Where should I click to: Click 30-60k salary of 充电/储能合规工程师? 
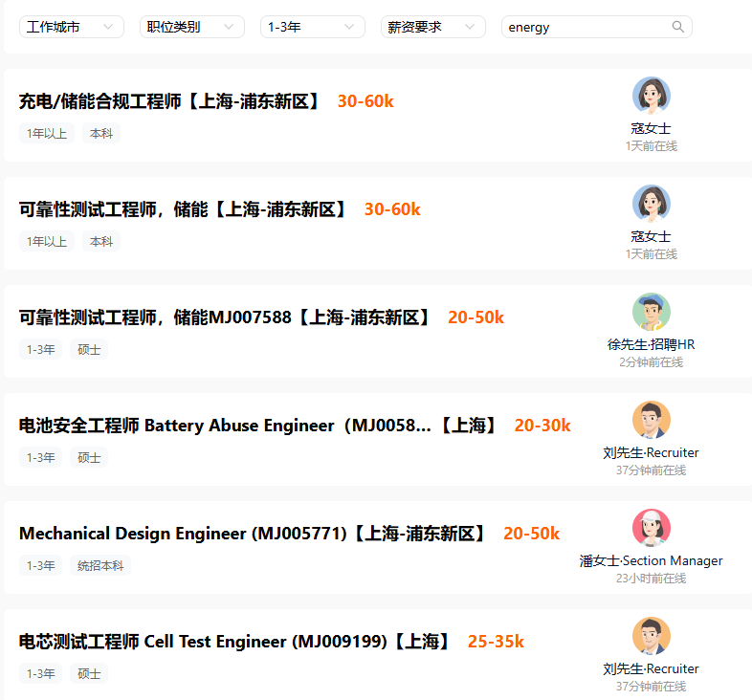point(365,101)
